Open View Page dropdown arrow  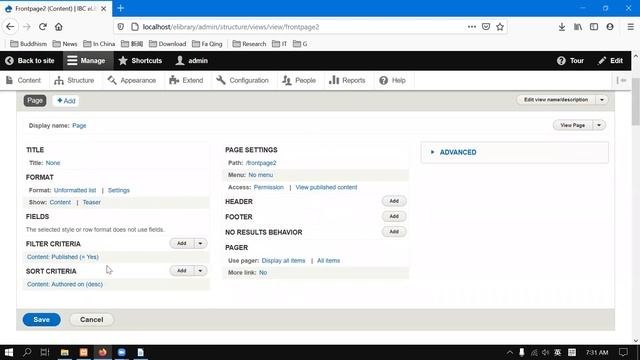pyautogui.click(x=599, y=125)
